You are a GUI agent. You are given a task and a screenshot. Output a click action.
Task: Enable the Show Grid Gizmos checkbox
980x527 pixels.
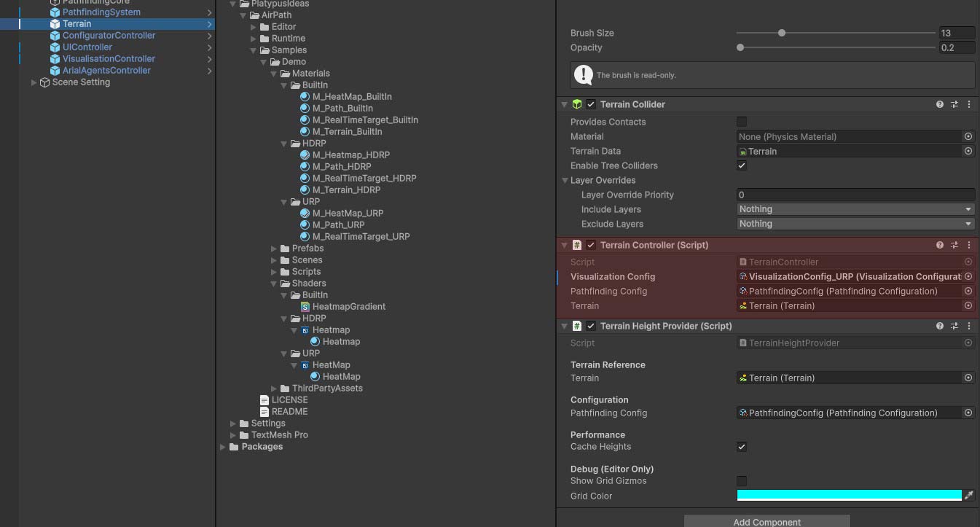tap(742, 481)
